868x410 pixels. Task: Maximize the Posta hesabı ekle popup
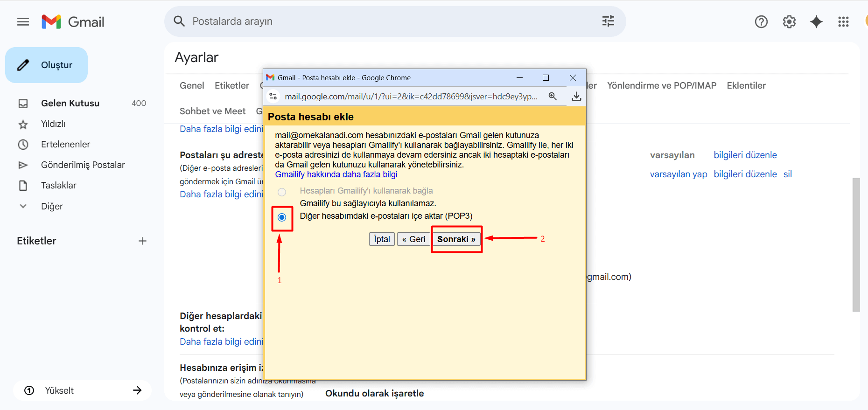click(546, 77)
